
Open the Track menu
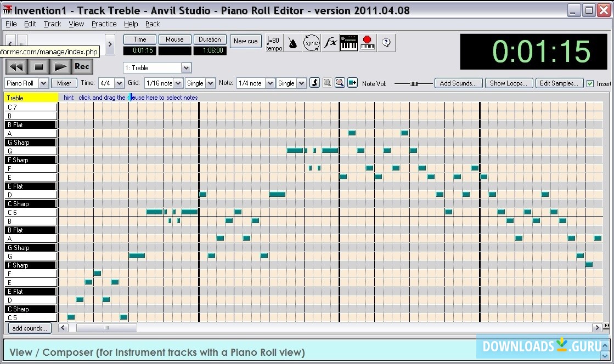[52, 24]
